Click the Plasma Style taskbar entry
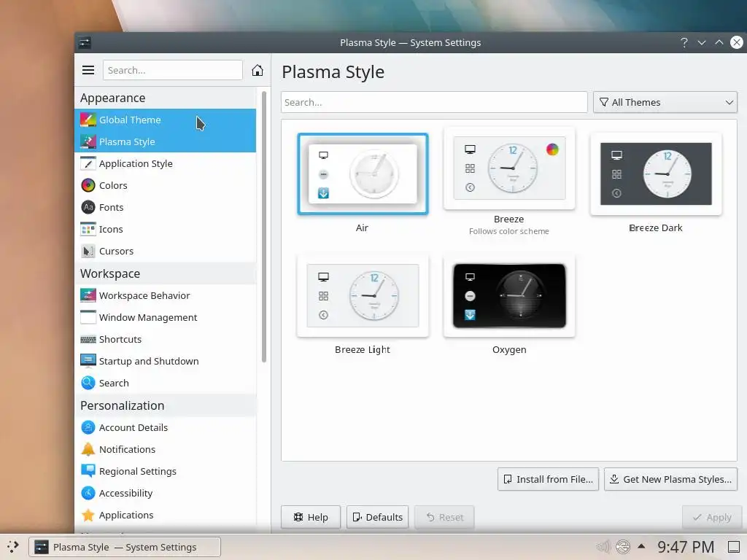Screen dimensions: 747x560 (125, 547)
